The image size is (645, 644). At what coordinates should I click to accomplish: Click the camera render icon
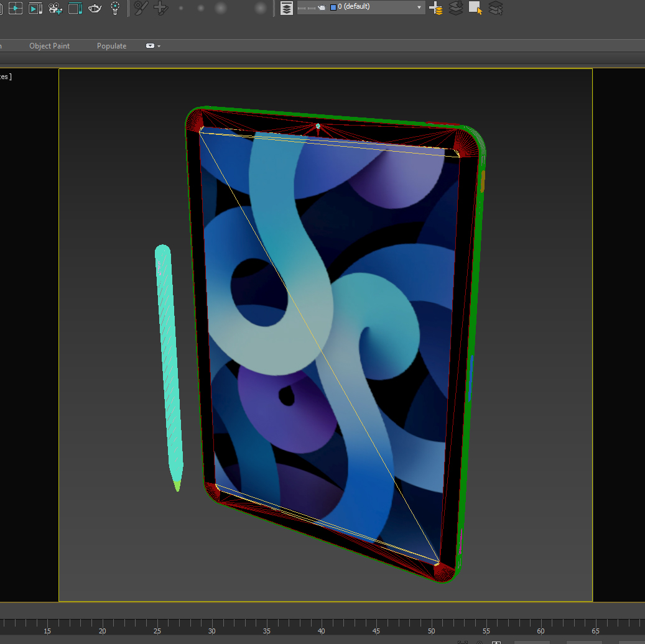[x=55, y=8]
